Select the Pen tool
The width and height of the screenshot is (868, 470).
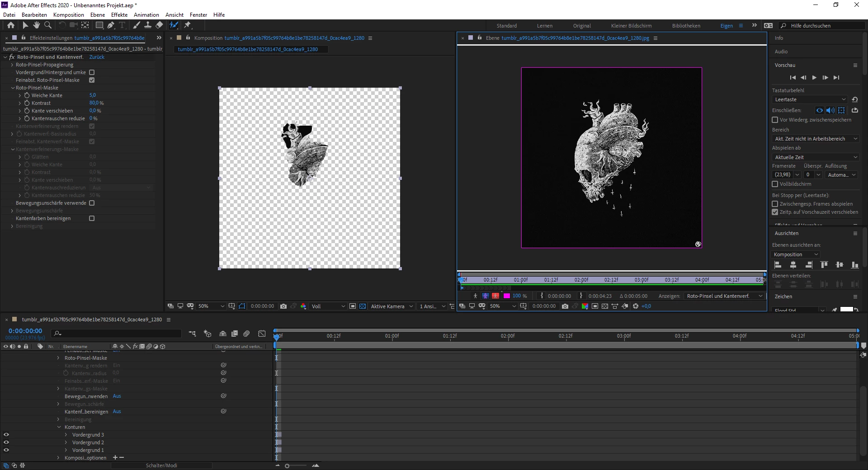(x=111, y=25)
